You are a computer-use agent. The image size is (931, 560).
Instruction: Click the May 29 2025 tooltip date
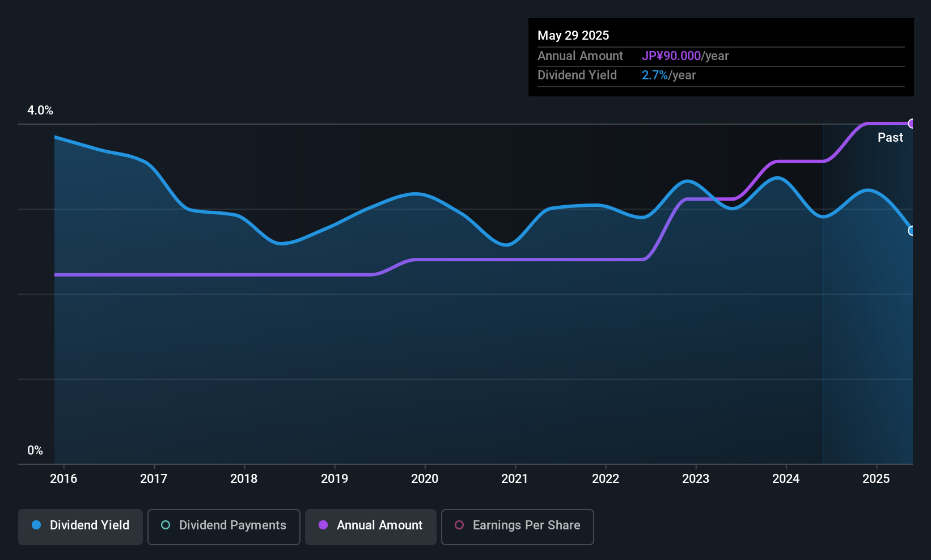573,35
